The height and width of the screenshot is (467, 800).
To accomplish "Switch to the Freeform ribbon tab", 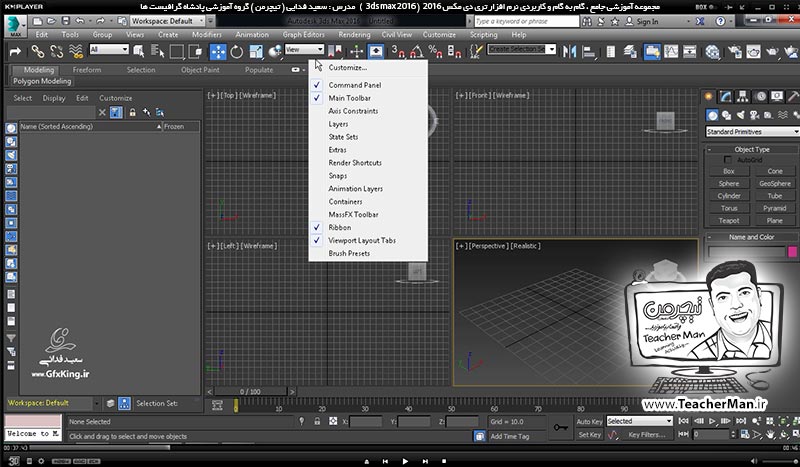I will pyautogui.click(x=87, y=70).
